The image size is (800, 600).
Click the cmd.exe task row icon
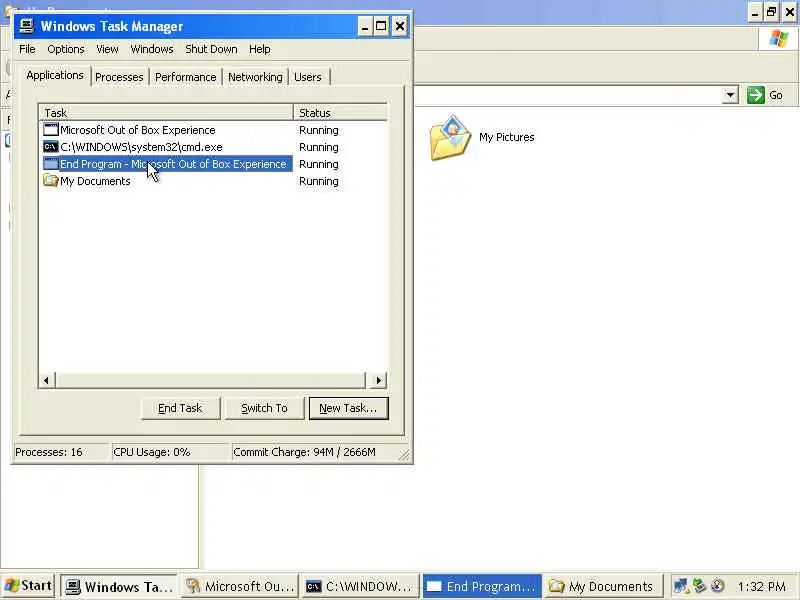click(x=51, y=147)
